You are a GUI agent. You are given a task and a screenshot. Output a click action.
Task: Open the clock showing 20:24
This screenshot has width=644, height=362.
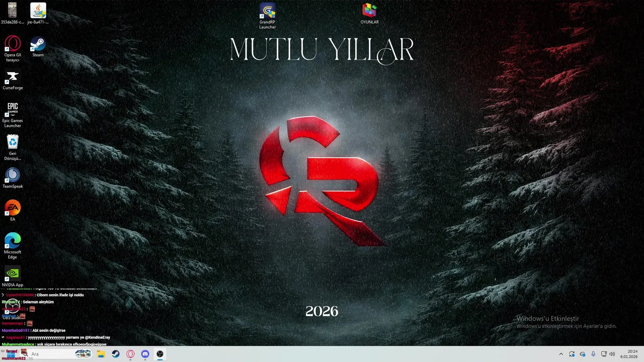629,354
